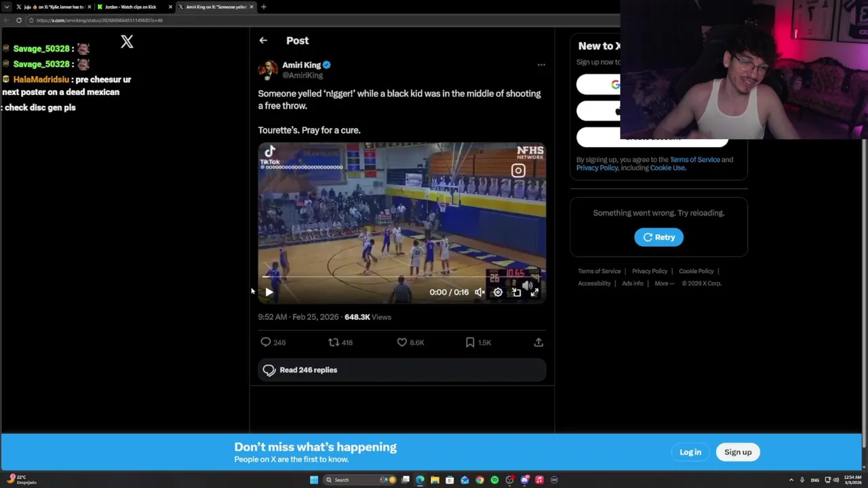Image resolution: width=868 pixels, height=488 pixels.
Task: Expand video to fullscreen
Action: (534, 292)
